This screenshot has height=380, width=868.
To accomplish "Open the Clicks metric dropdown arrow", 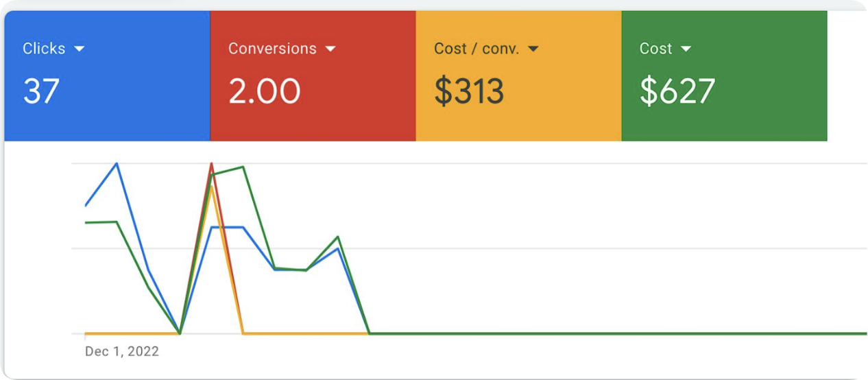I will [79, 49].
